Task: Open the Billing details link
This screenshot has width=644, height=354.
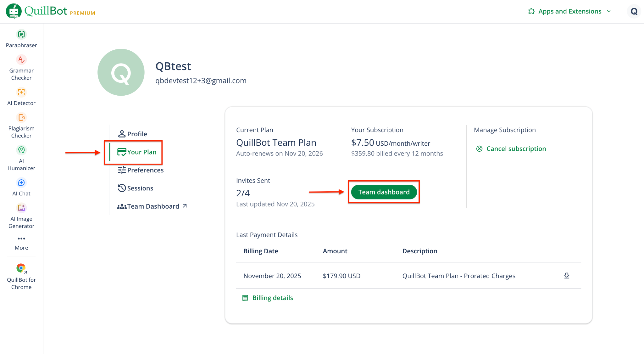Action: point(272,298)
